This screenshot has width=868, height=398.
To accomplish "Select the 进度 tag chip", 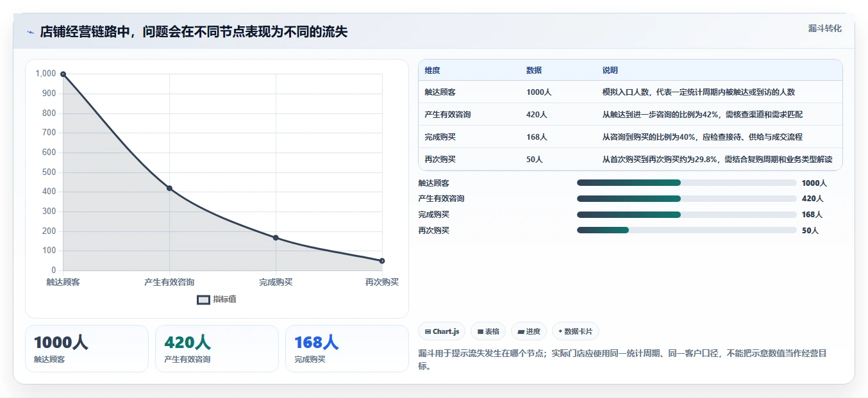I will 529,331.
